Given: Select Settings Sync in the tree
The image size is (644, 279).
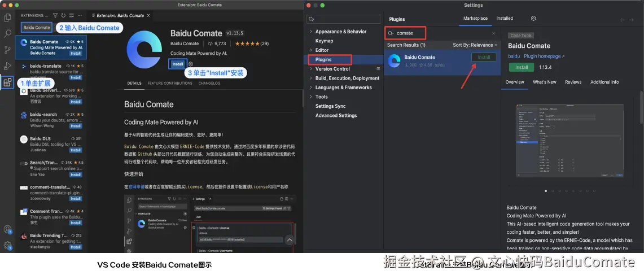Looking at the screenshot, I should coord(330,106).
